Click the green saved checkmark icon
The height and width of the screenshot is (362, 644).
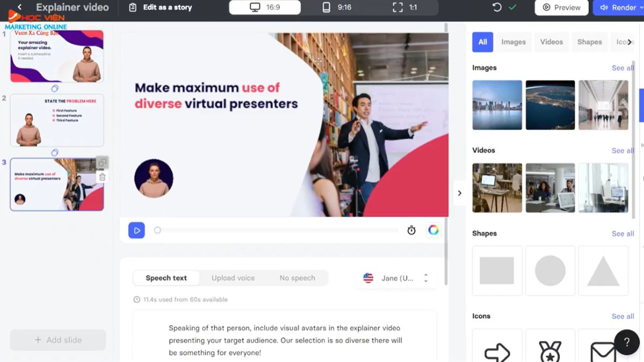(513, 8)
